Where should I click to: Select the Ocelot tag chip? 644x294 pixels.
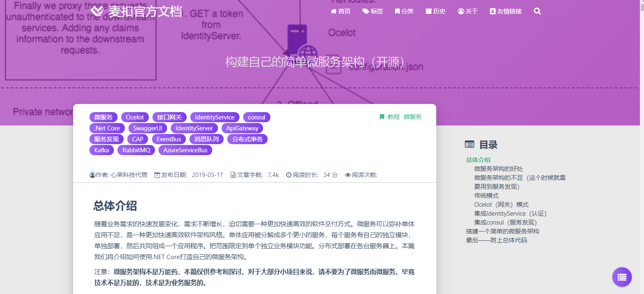coord(135,117)
